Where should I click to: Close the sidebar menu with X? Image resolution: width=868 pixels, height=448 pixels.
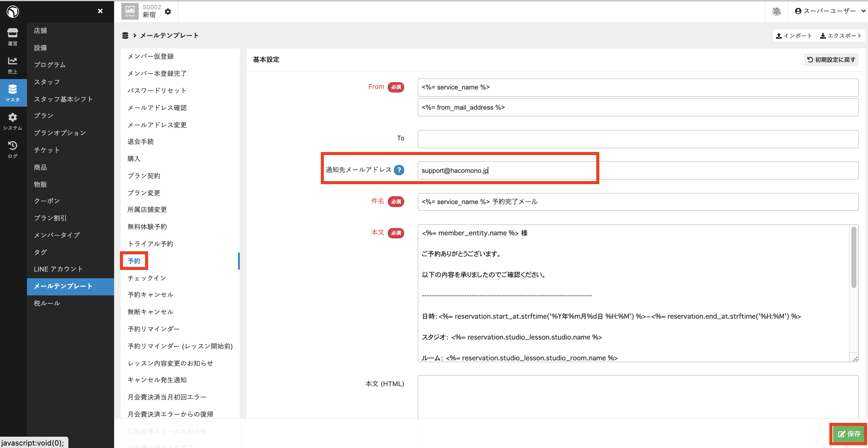pyautogui.click(x=100, y=11)
